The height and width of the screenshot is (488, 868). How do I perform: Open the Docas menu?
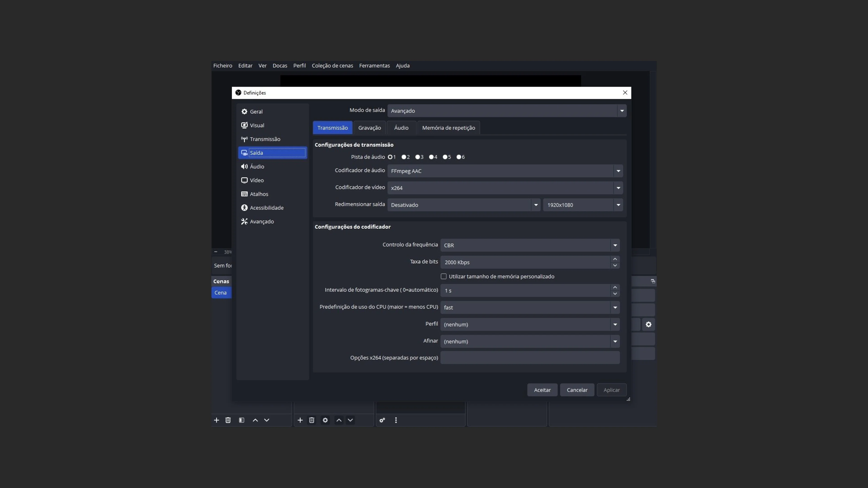[x=280, y=66]
